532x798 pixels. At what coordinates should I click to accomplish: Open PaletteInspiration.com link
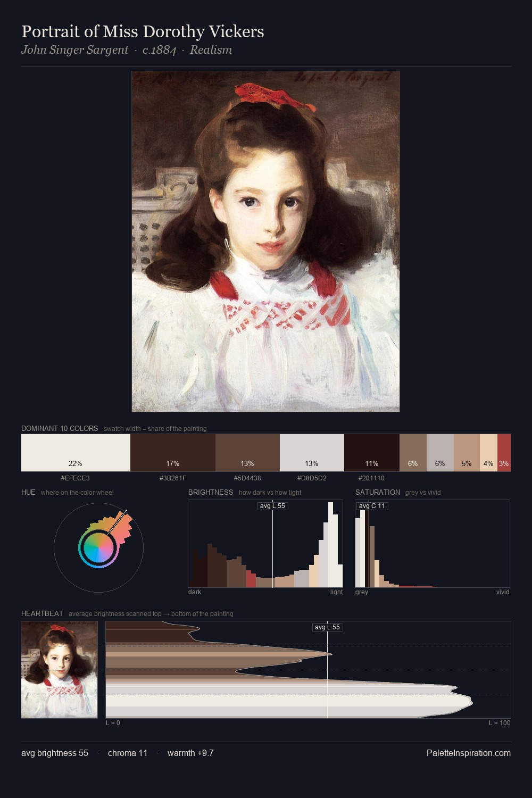click(468, 753)
